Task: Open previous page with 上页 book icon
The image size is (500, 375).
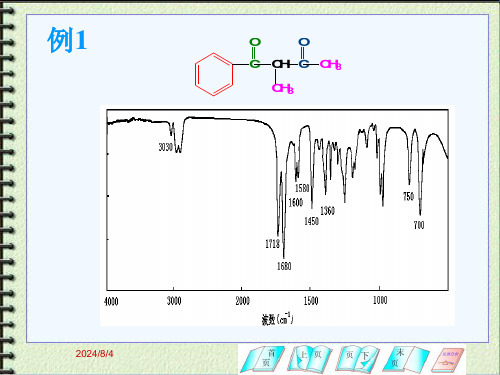Action: [x=310, y=359]
